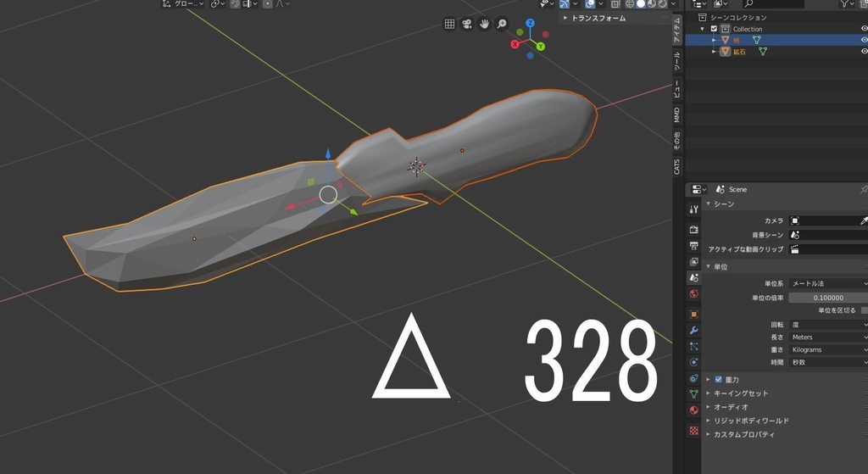Open the 時間 秒数 dropdown

pos(828,362)
